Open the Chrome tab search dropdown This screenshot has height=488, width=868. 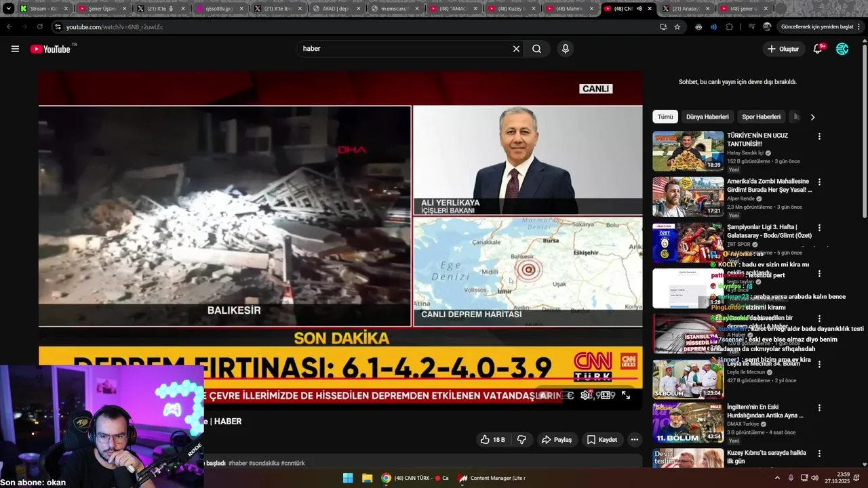point(8,9)
